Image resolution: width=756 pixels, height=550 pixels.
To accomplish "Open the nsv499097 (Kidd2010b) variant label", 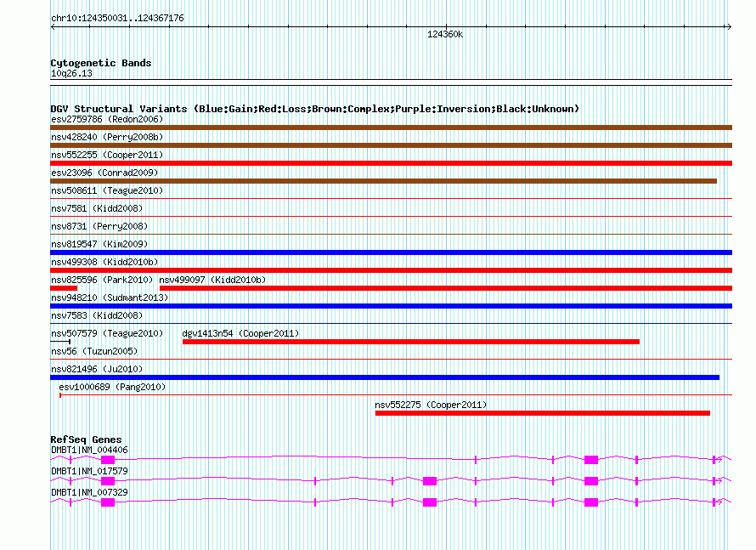I will coord(212,280).
